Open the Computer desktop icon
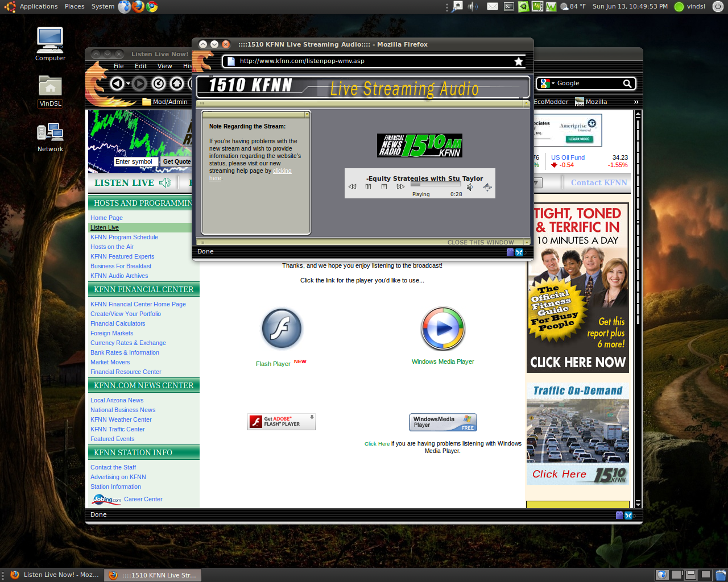The width and height of the screenshot is (728, 582). 50,44
